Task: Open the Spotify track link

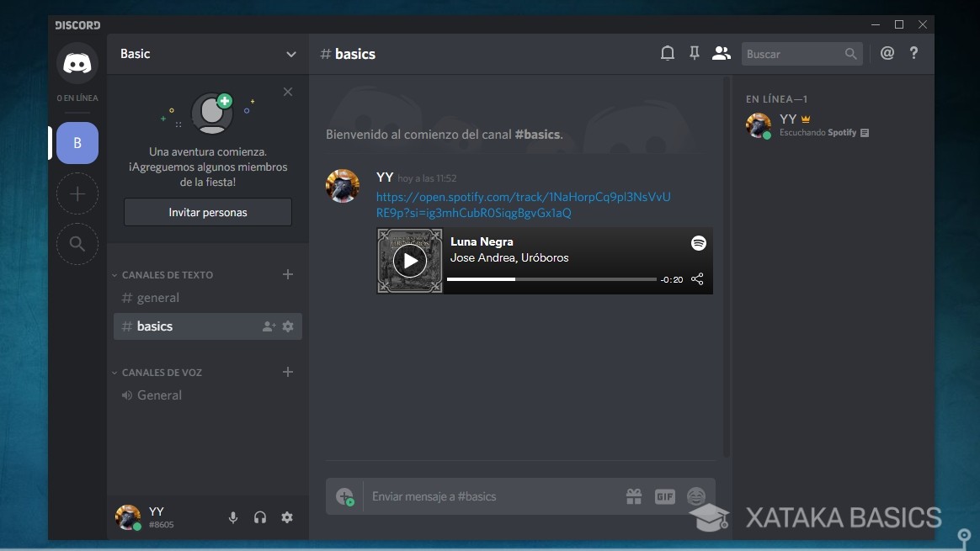Action: point(522,204)
